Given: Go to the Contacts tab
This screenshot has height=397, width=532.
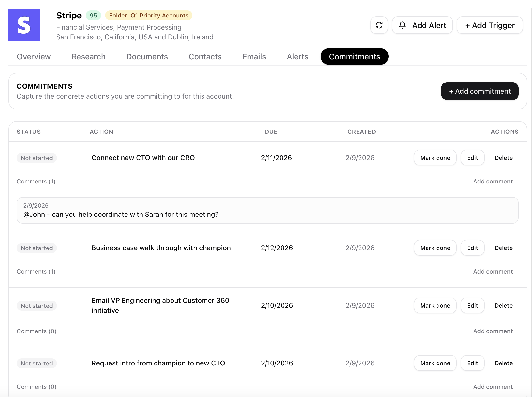Looking at the screenshot, I should (205, 57).
